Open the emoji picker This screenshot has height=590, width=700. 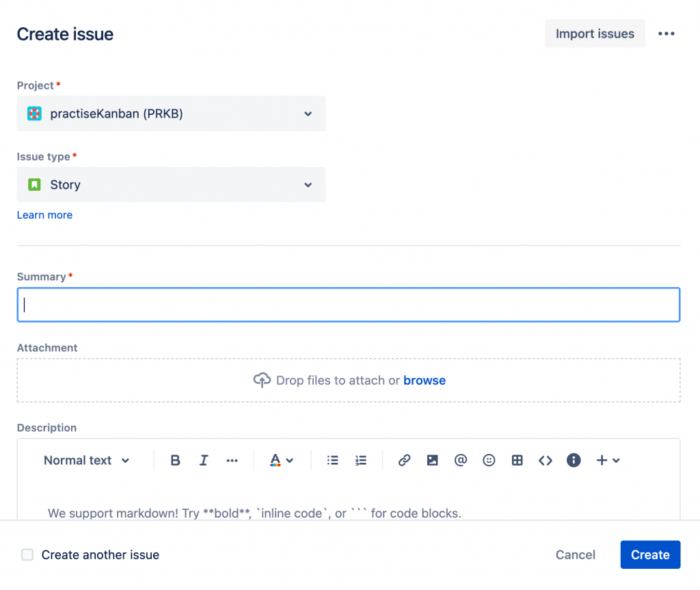pyautogui.click(x=489, y=461)
